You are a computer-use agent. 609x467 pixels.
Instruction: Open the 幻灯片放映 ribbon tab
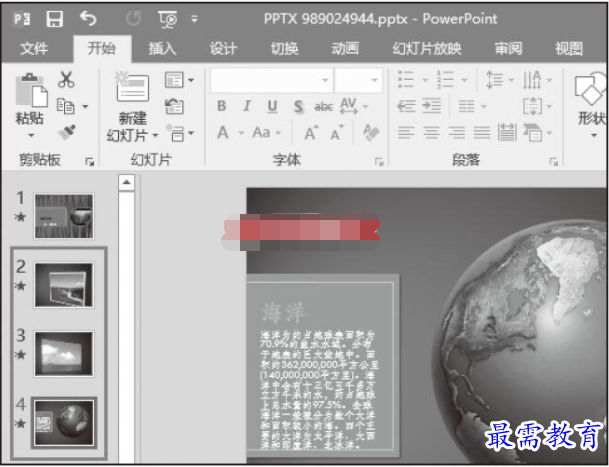[x=427, y=48]
